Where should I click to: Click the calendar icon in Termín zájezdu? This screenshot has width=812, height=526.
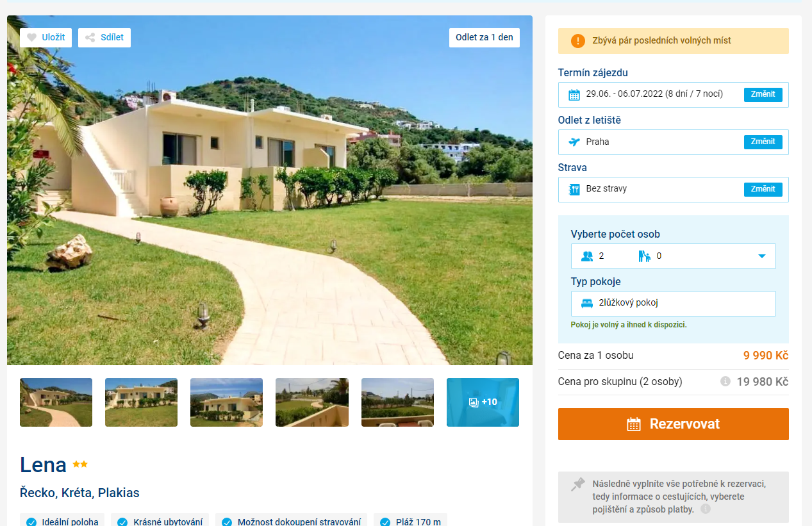click(574, 95)
